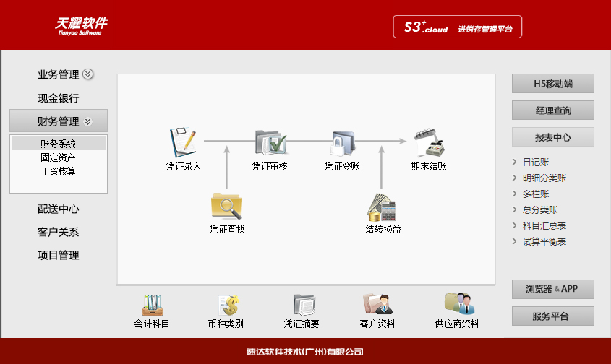Viewport: 611px width, 364px height.
Task: Launch the 期末结账 period closing icon
Action: click(x=429, y=142)
